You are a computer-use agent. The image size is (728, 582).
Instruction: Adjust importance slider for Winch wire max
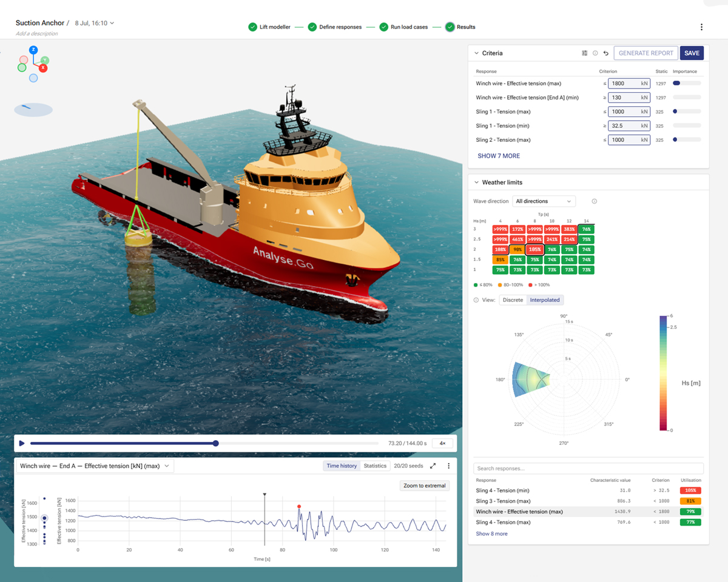[x=687, y=84]
